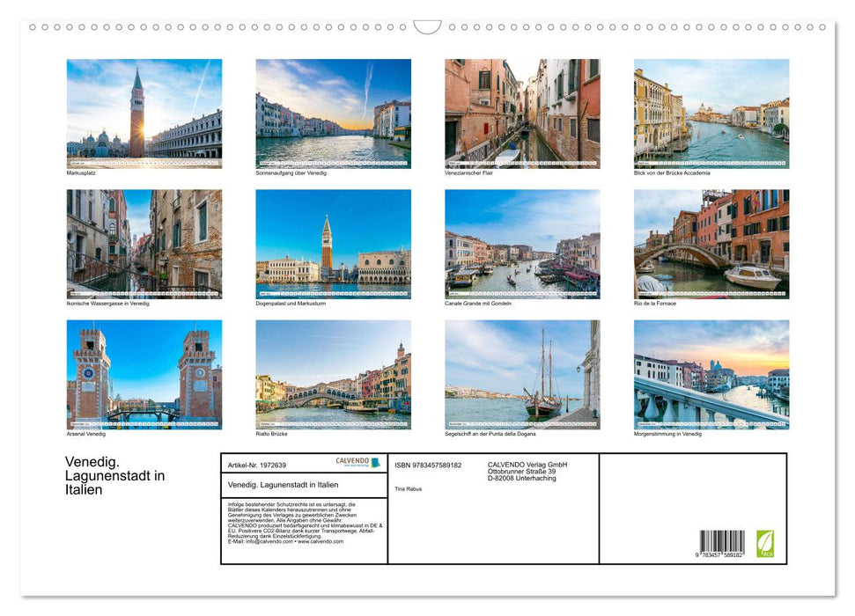Select the Morgenstimmung in Venedig photo
855x616 pixels.
pyautogui.click(x=710, y=375)
